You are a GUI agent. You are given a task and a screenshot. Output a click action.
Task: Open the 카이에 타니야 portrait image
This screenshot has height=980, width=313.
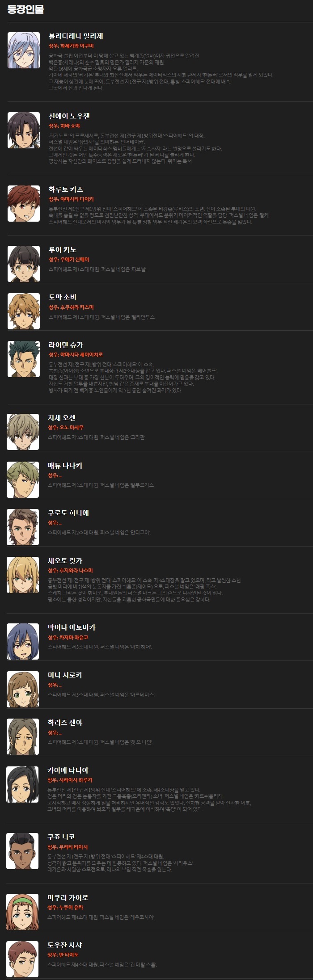click(x=22, y=784)
